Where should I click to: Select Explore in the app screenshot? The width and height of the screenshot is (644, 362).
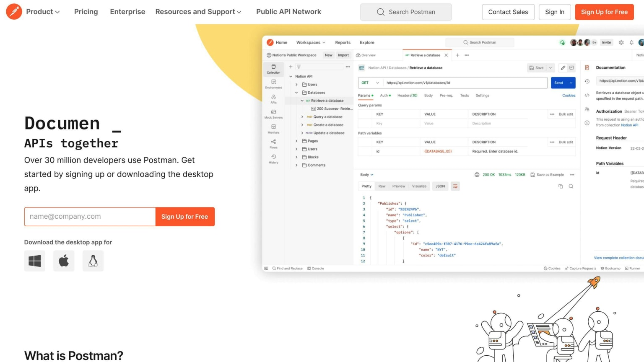pyautogui.click(x=367, y=42)
